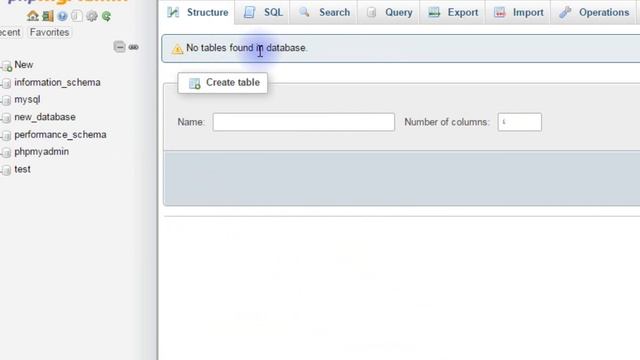The image size is (640, 360).
Task: Collapse all navigation tree items icon
Action: click(x=120, y=47)
